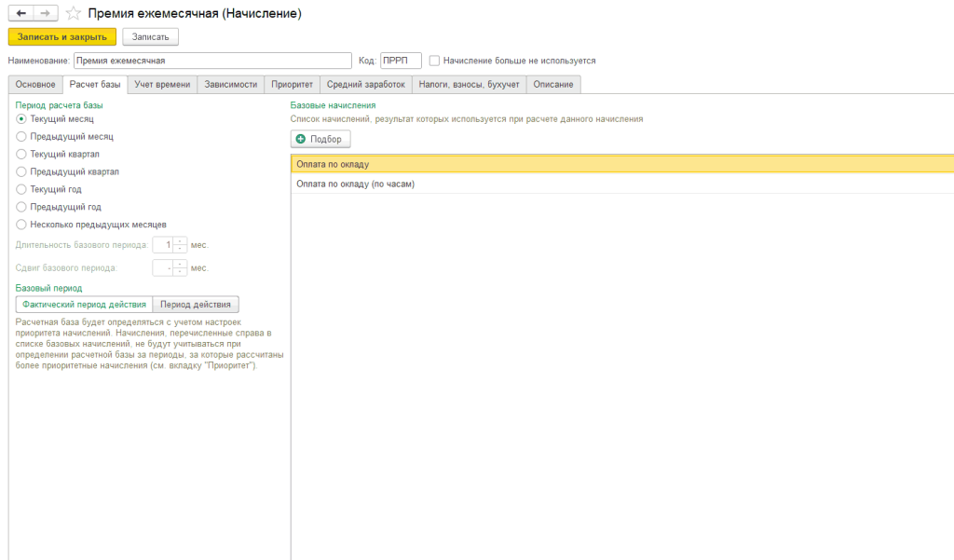This screenshot has height=560, width=954.
Task: Select Несколько предыдущих месяцев option
Action: coord(22,225)
